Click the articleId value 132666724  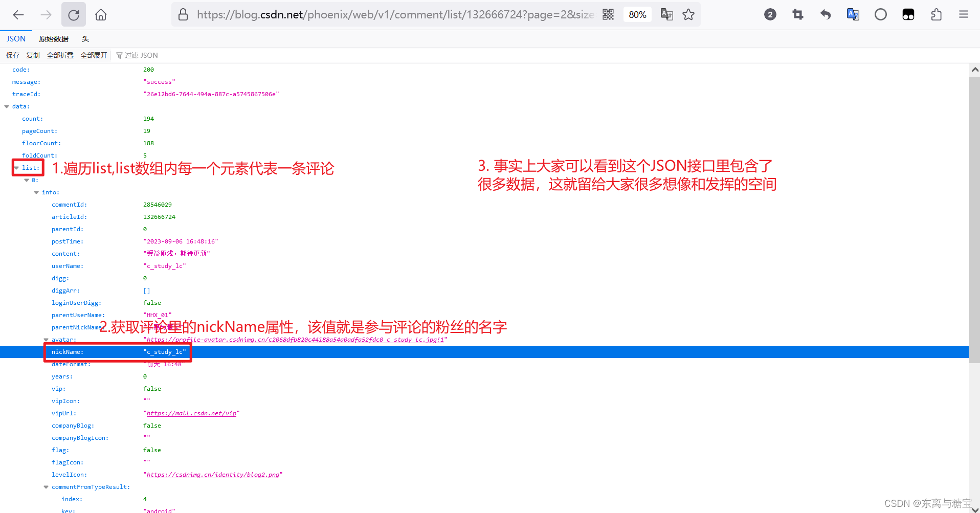(159, 217)
